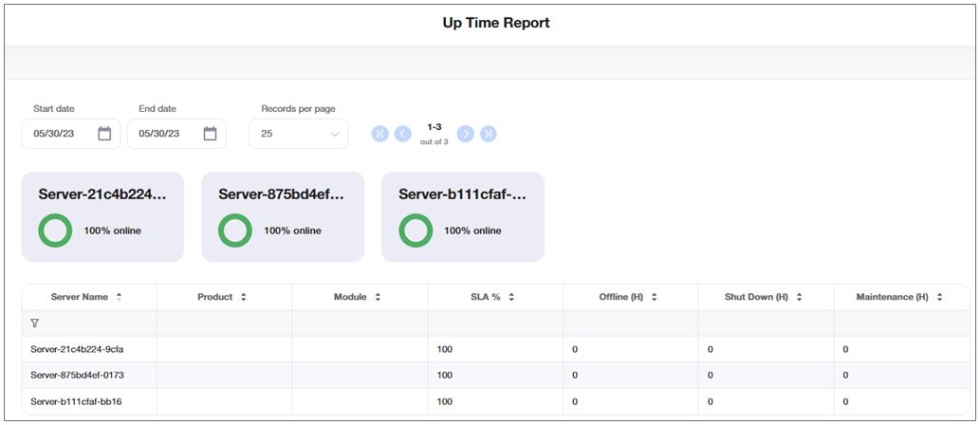Select the Server-875bd4ef uptime card
This screenshot has width=980, height=425.
(283, 216)
